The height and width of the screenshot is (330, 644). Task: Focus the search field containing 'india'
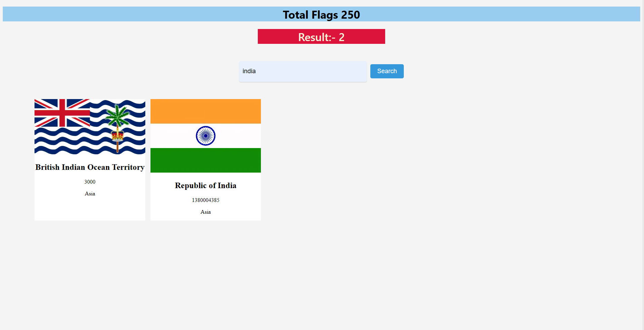coord(303,71)
